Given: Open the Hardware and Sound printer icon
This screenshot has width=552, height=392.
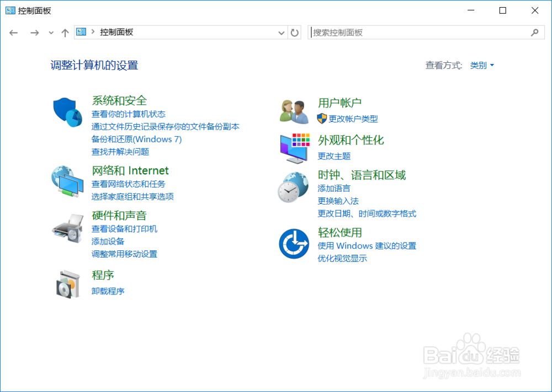Looking at the screenshot, I should pos(67,228).
